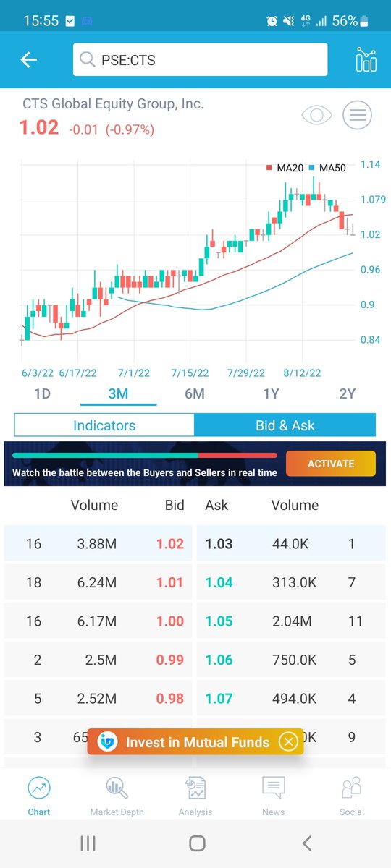Click the 313.0K ask volume
This screenshot has height=868, width=391.
294,582
